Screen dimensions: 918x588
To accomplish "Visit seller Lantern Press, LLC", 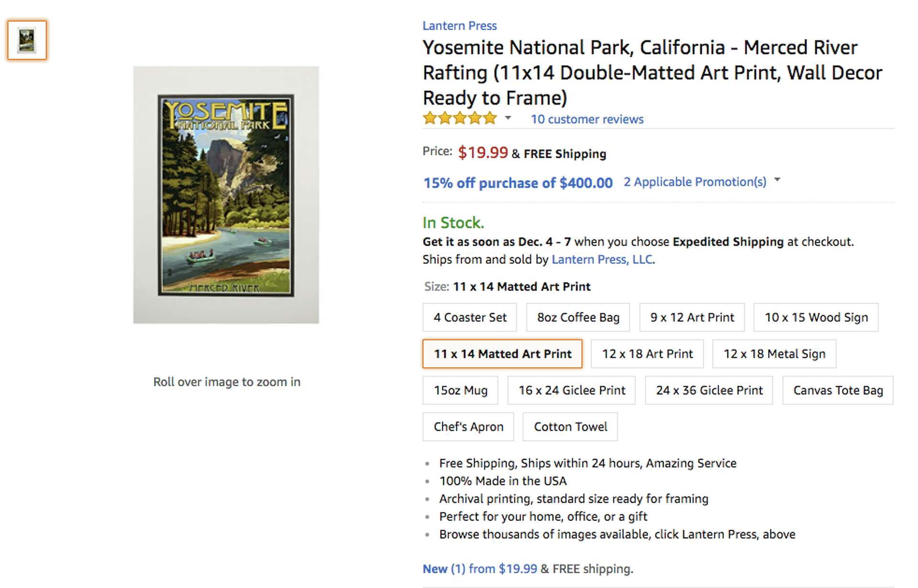I will pos(602,260).
